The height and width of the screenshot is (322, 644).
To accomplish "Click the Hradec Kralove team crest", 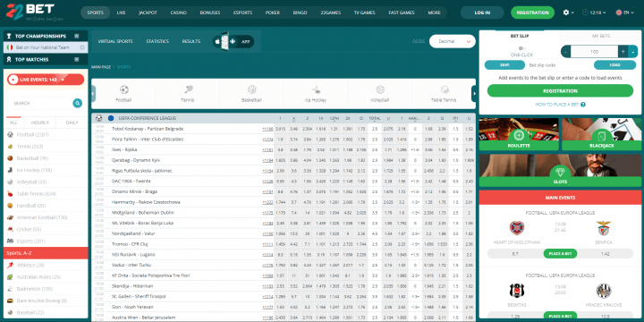I will [x=604, y=291].
